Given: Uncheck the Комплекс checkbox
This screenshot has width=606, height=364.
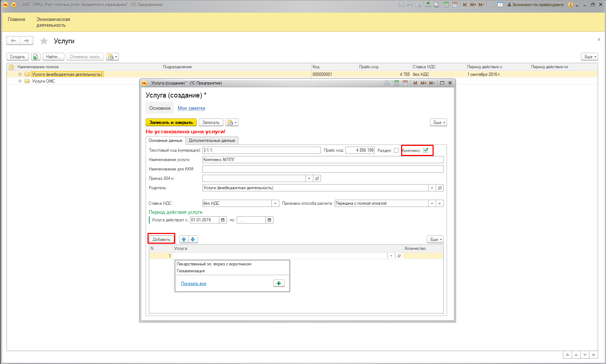Looking at the screenshot, I should click(426, 150).
